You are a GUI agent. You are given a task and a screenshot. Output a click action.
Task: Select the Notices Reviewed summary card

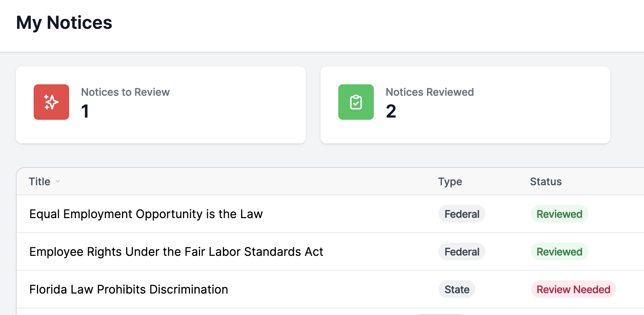click(x=465, y=105)
